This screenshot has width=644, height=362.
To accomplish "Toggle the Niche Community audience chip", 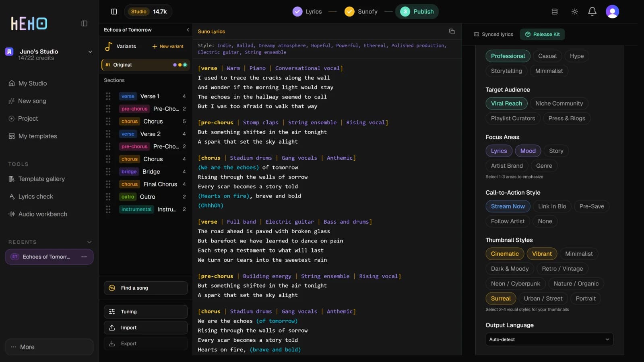I will pyautogui.click(x=559, y=103).
